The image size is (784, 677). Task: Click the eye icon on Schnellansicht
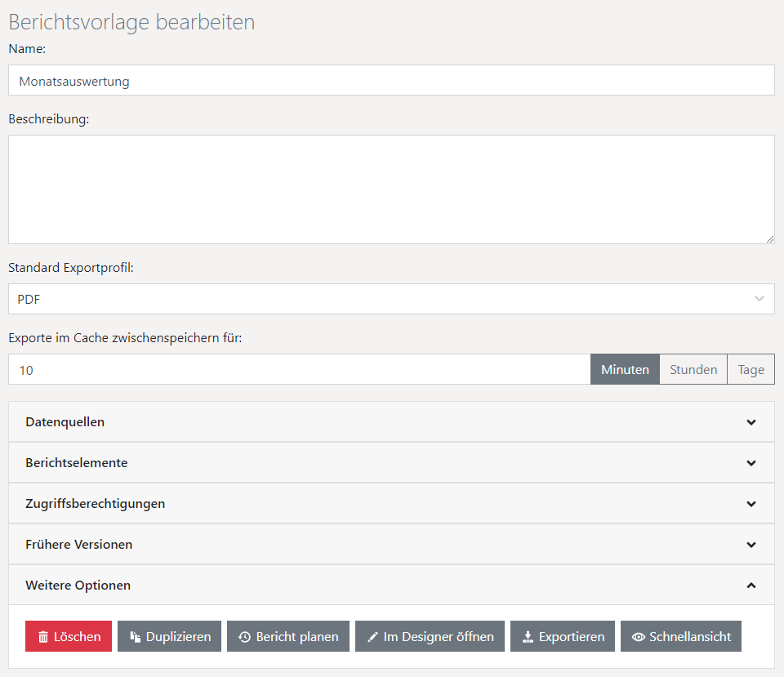tap(638, 637)
